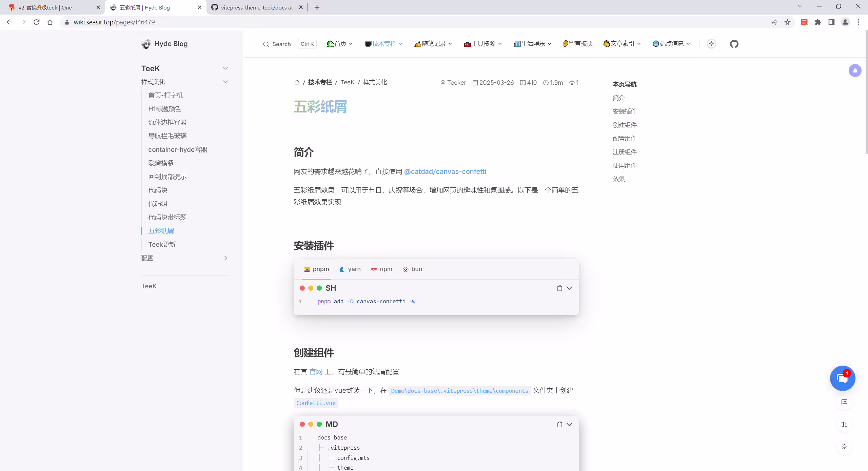Toggle the light/dark theme switch
Image resolution: width=868 pixels, height=471 pixels.
[x=711, y=44]
